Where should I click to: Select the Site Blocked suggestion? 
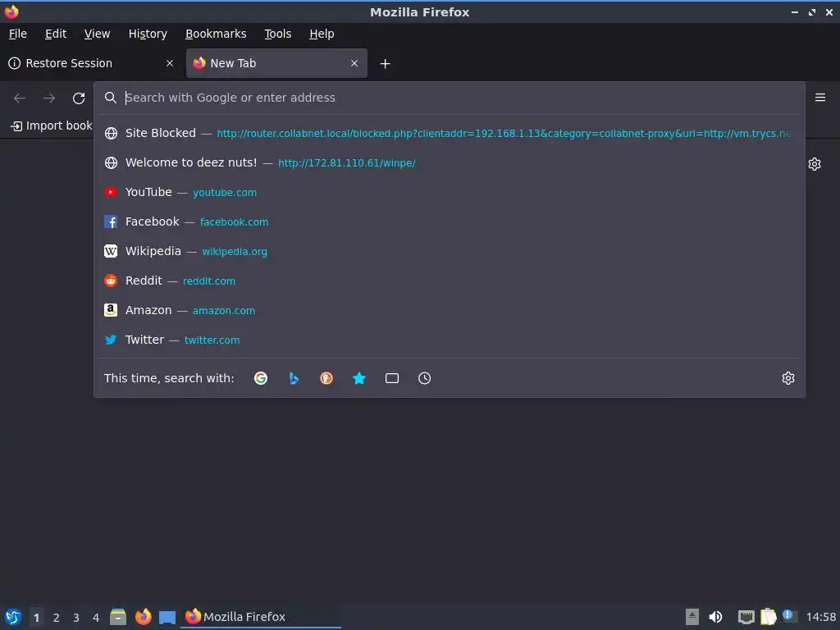coord(449,133)
